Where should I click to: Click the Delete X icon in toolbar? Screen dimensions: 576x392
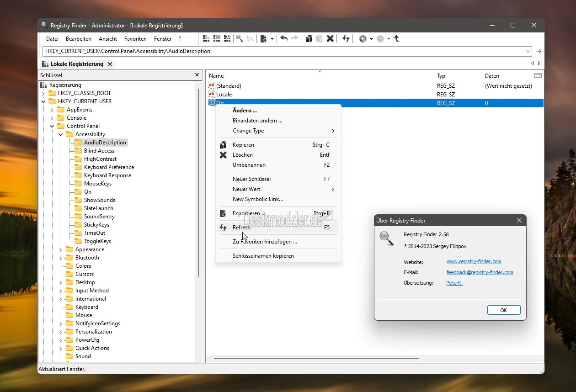click(330, 39)
